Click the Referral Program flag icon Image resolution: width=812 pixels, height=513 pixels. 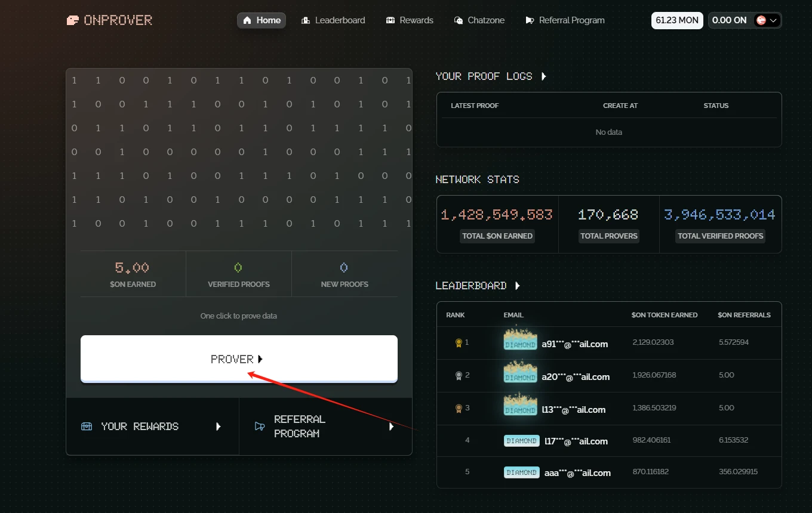point(259,427)
